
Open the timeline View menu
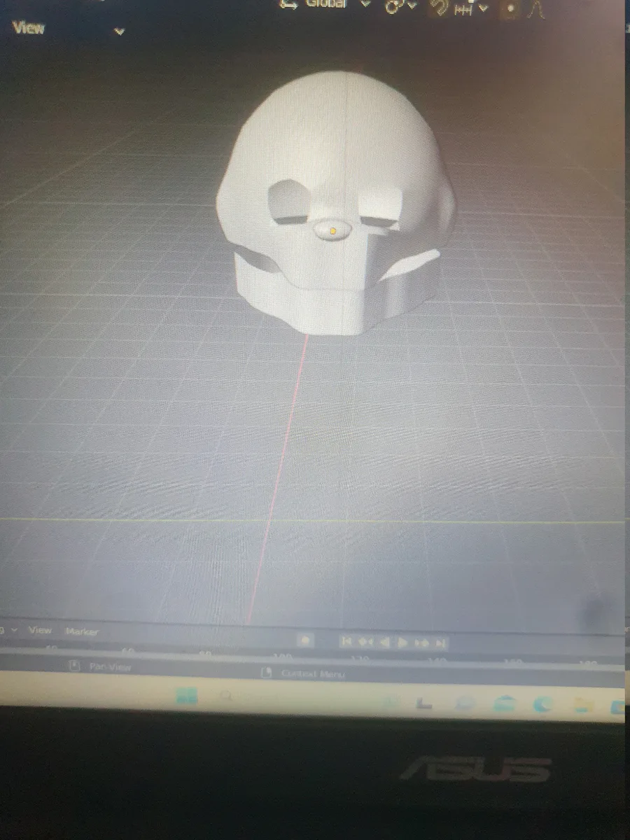pyautogui.click(x=40, y=630)
